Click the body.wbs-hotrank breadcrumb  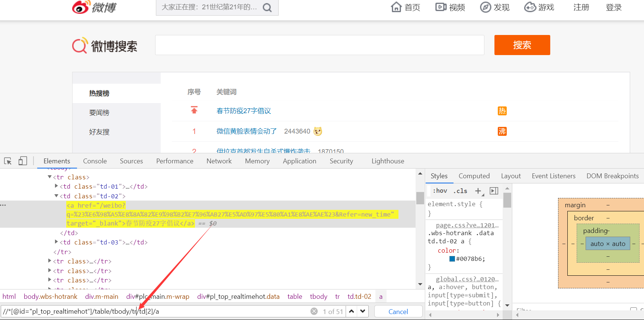coord(51,297)
